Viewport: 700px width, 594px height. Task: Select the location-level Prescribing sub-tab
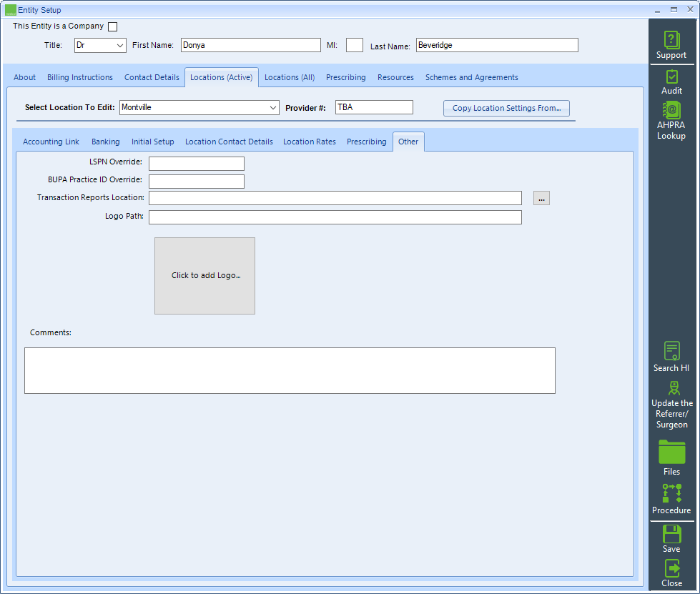[x=367, y=142]
